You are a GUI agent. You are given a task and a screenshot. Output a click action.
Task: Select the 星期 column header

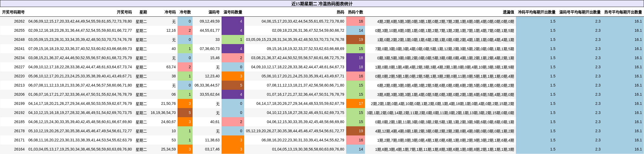click(x=143, y=12)
